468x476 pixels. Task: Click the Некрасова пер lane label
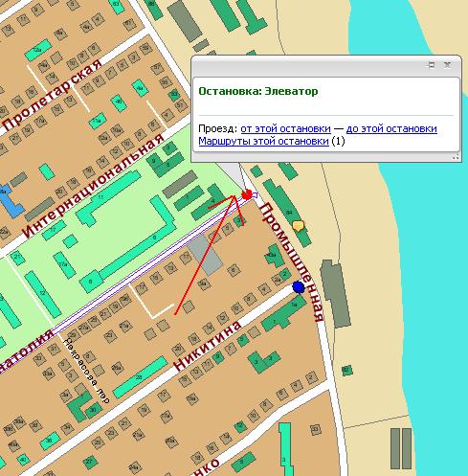point(86,371)
